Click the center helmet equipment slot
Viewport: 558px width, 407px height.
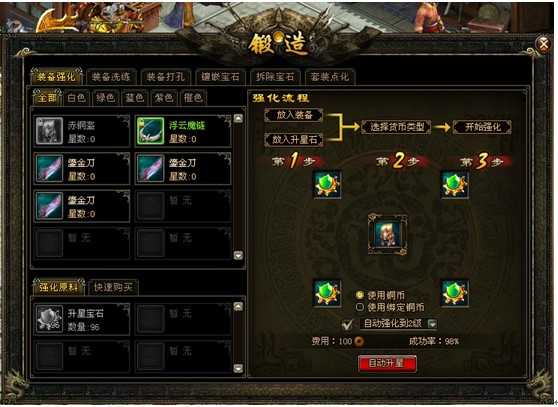pyautogui.click(x=388, y=234)
